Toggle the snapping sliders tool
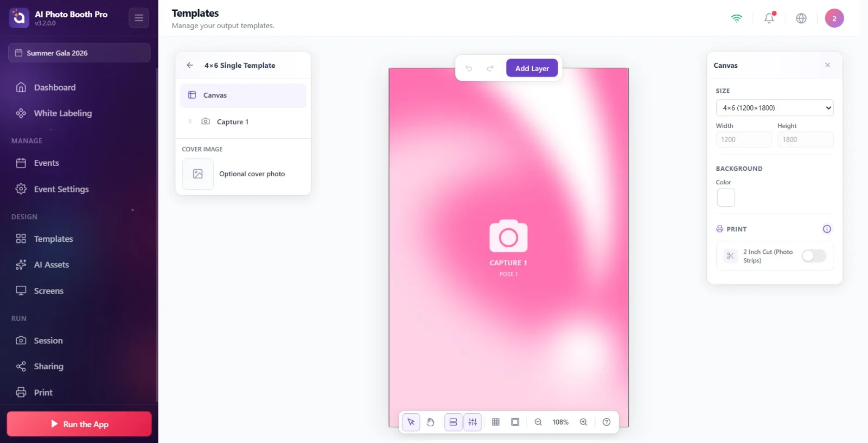Image resolution: width=868 pixels, height=443 pixels. pyautogui.click(x=473, y=422)
